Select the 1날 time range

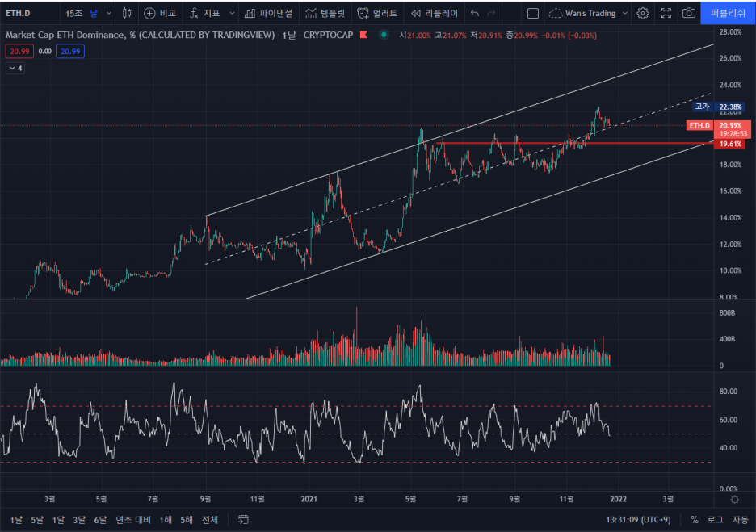(16, 520)
